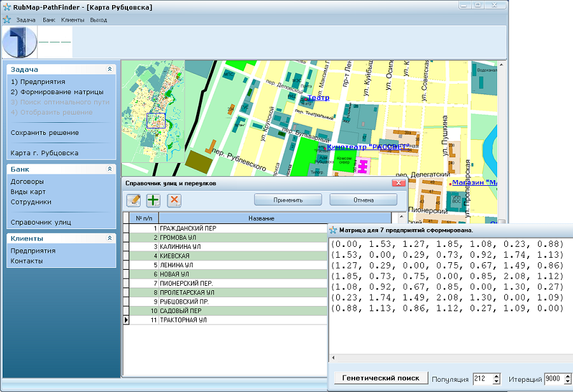This screenshot has height=392, width=573.
Task: Click the Театр map label link
Action: coord(318,97)
